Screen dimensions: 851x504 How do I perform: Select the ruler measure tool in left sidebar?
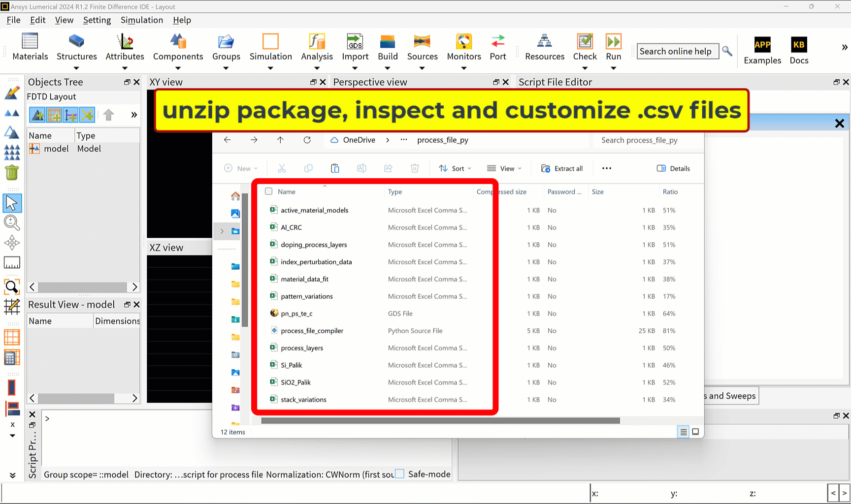[12, 263]
